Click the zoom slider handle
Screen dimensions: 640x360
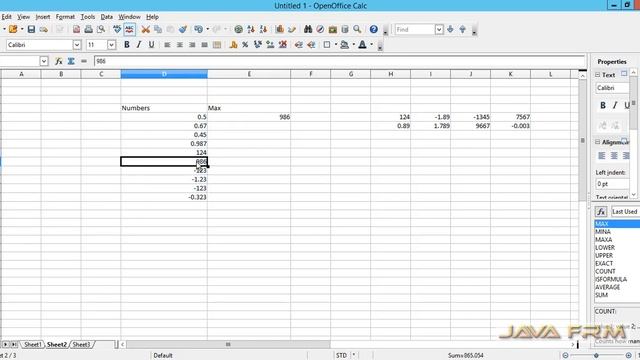pos(596,356)
